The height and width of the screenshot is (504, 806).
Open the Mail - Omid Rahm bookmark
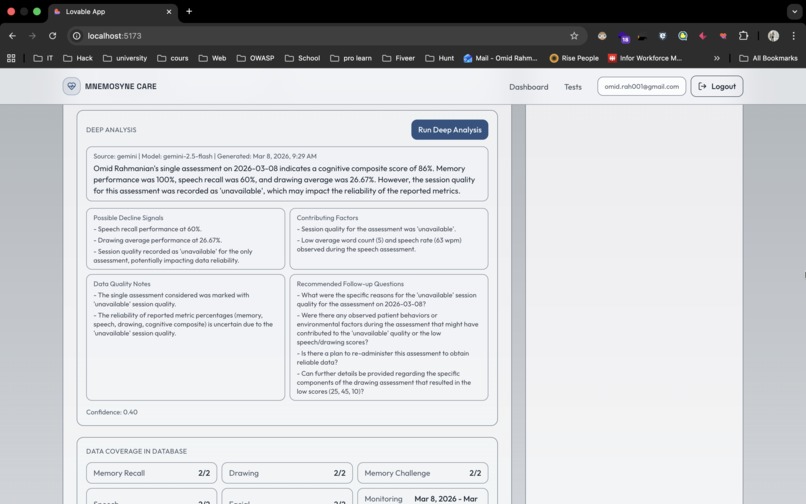(x=500, y=58)
